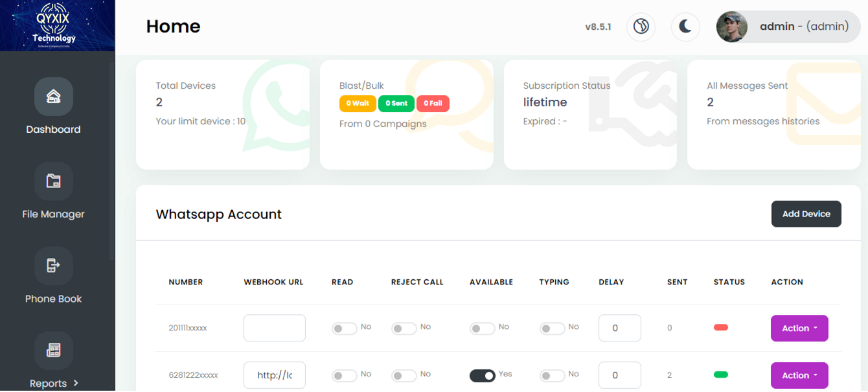Switch to dark mode moon icon
This screenshot has height=392, width=868.
[686, 27]
